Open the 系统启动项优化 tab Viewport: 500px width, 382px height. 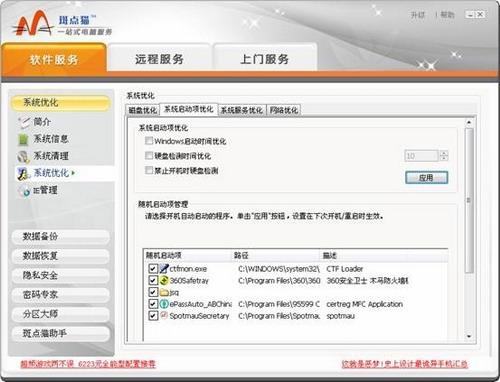[189, 109]
